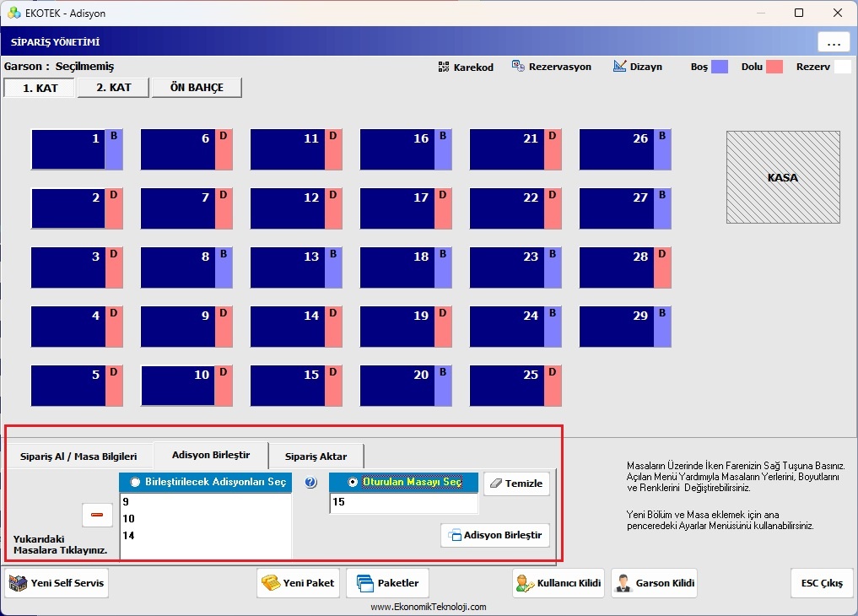Activate Kullanıcı Kilidi user lock
This screenshot has width=858, height=616.
point(559,583)
